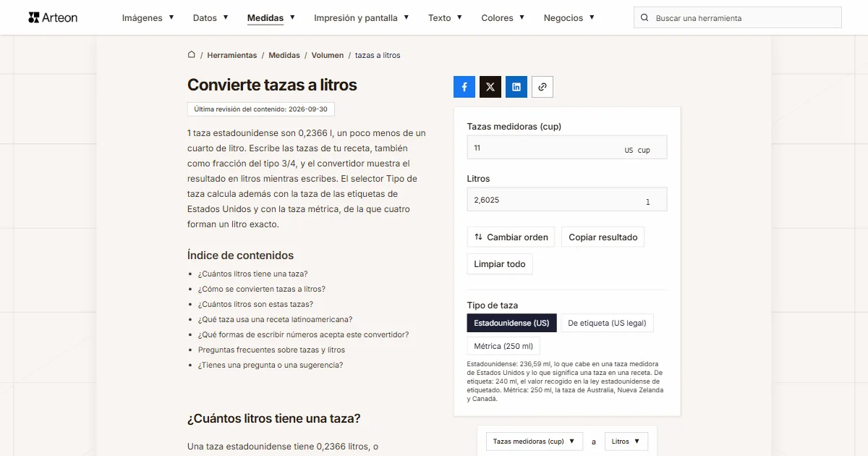Image resolution: width=868 pixels, height=456 pixels.
Task: Click Limpiar todo button
Action: (x=500, y=263)
